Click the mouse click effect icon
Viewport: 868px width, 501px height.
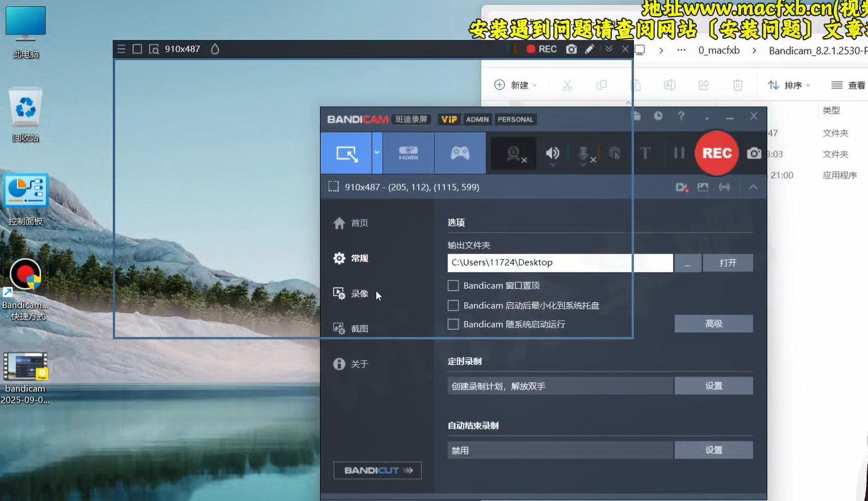614,153
